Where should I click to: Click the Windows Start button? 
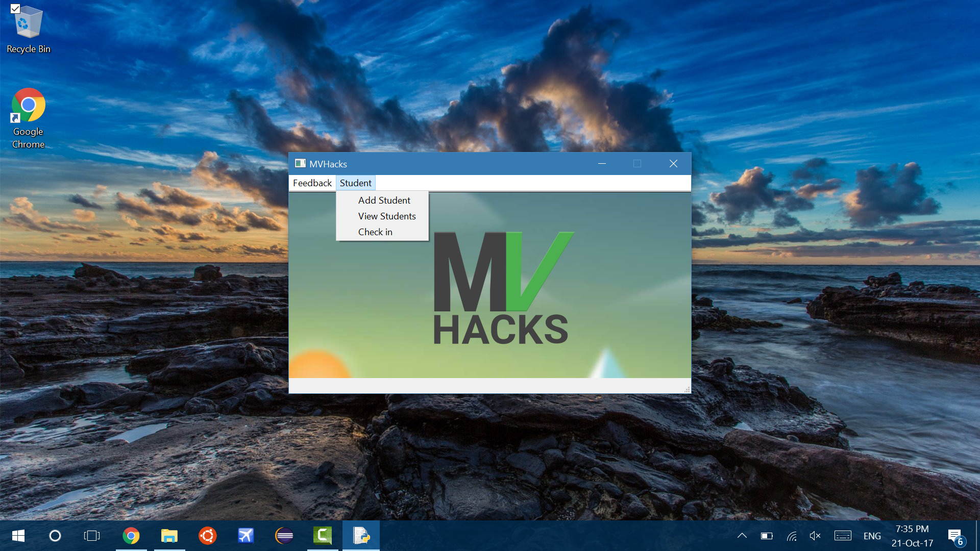click(18, 536)
